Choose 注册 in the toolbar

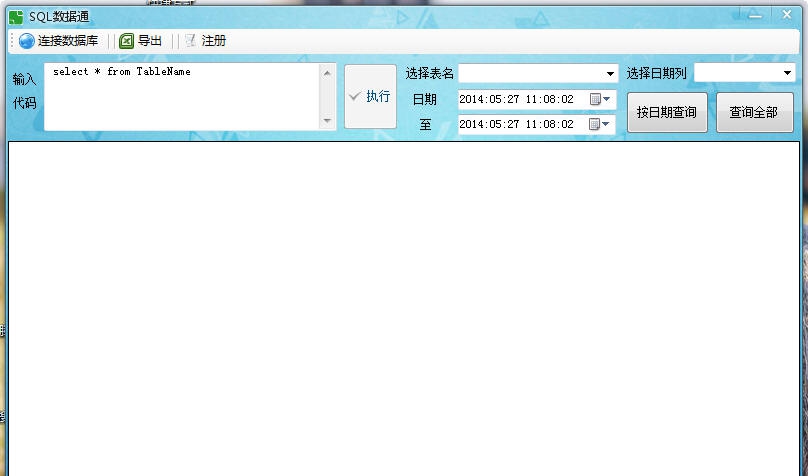[205, 41]
